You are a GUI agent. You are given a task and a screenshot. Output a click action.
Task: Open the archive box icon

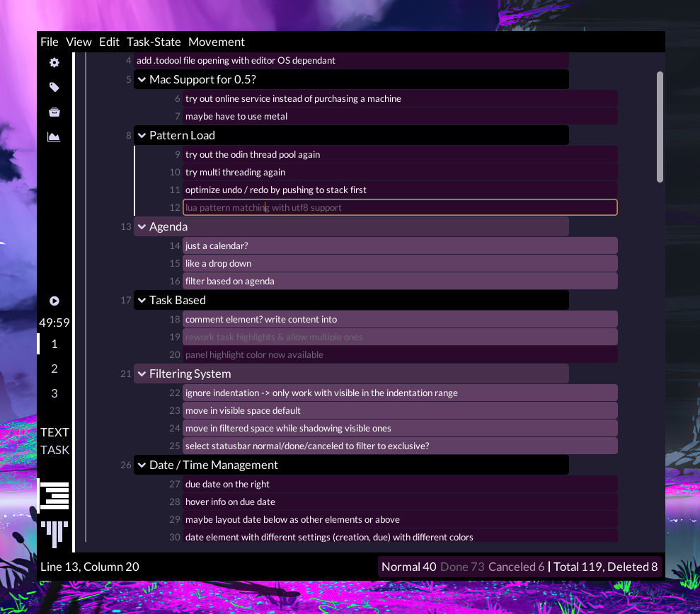tap(54, 112)
